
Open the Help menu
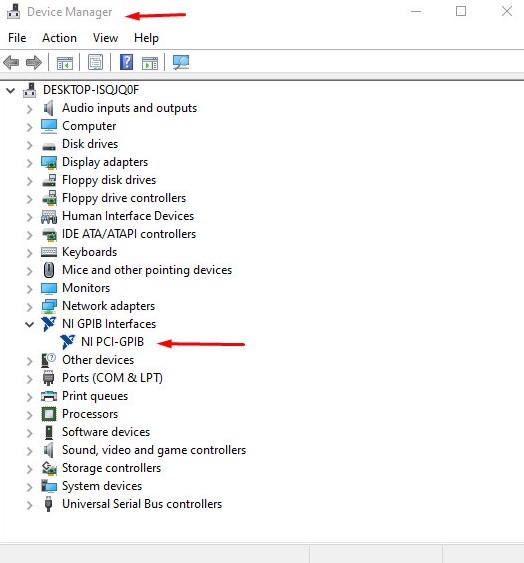click(x=146, y=38)
